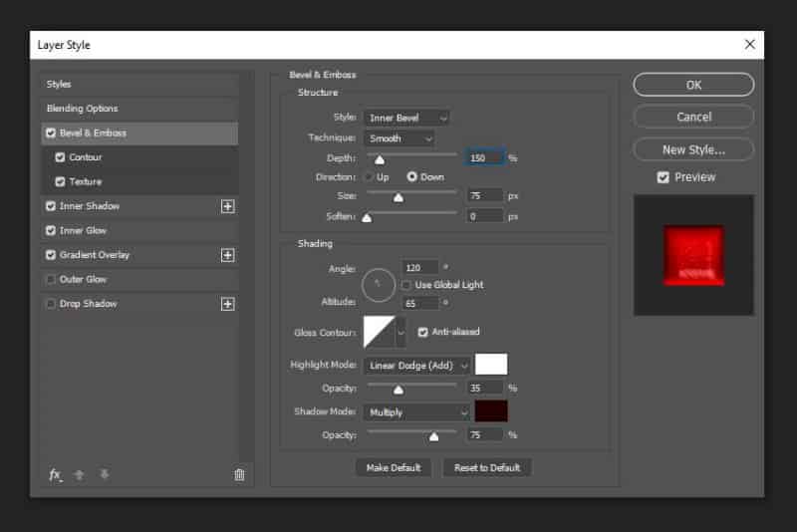797x532 pixels.
Task: Click the shadow Opacity field 75
Action: (x=484, y=435)
